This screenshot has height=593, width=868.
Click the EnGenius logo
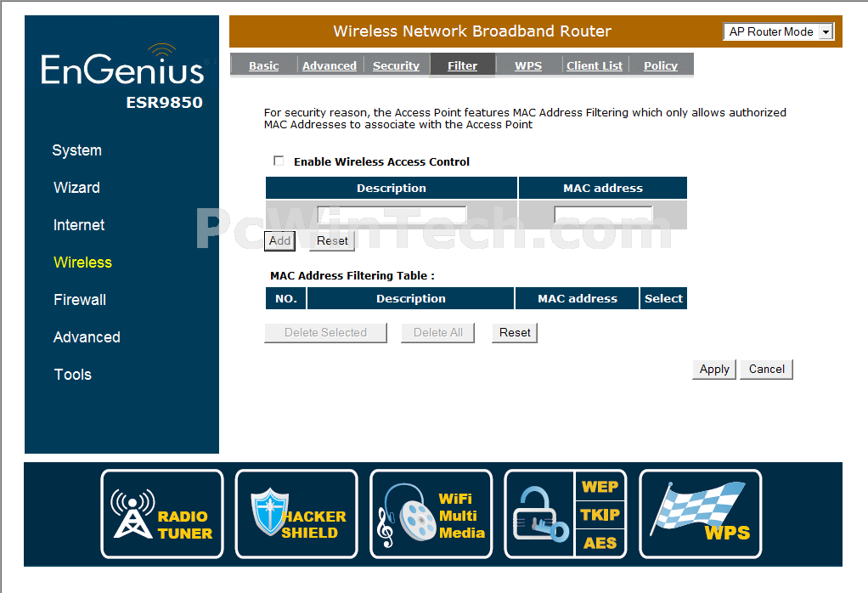[x=122, y=68]
